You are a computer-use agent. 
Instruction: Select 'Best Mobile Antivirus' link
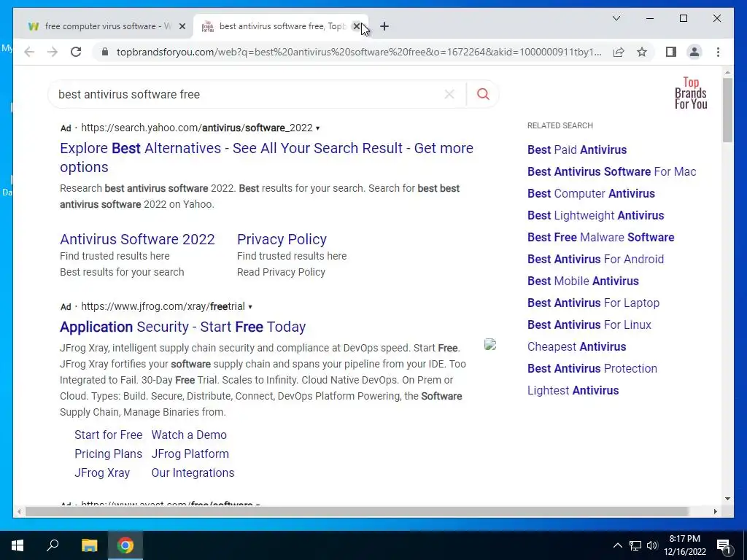click(583, 281)
